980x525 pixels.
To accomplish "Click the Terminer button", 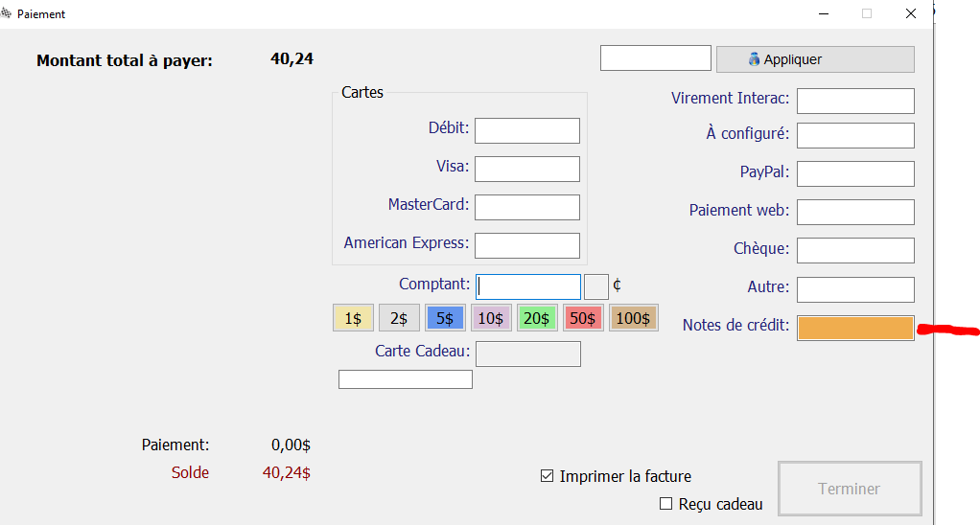I will pyautogui.click(x=849, y=489).
